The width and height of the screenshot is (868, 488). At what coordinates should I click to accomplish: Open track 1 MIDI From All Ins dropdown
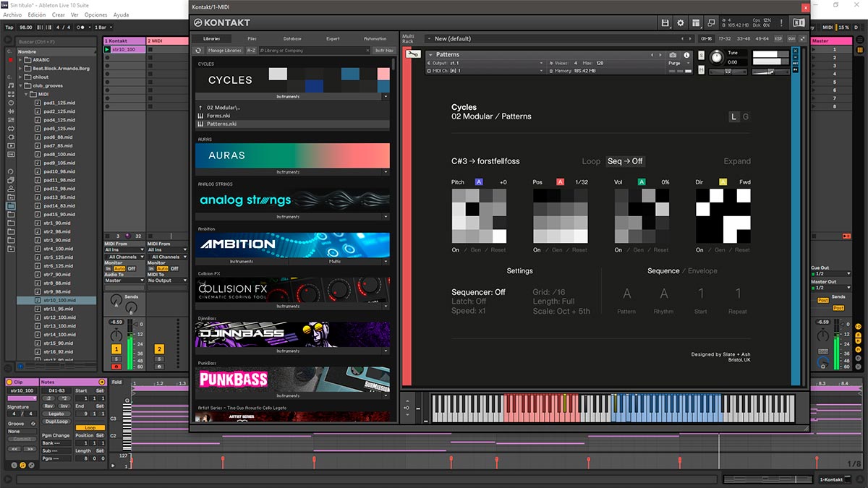click(x=124, y=250)
